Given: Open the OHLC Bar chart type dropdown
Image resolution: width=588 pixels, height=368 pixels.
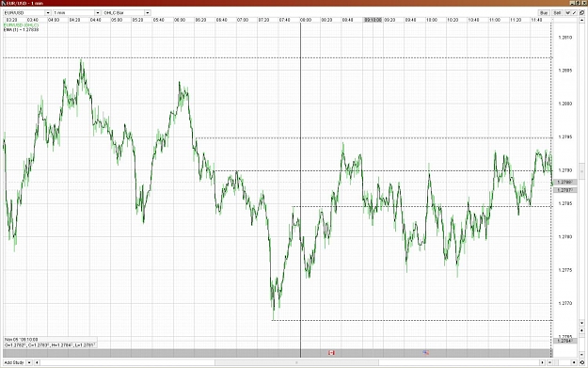Looking at the screenshot, I should 148,13.
